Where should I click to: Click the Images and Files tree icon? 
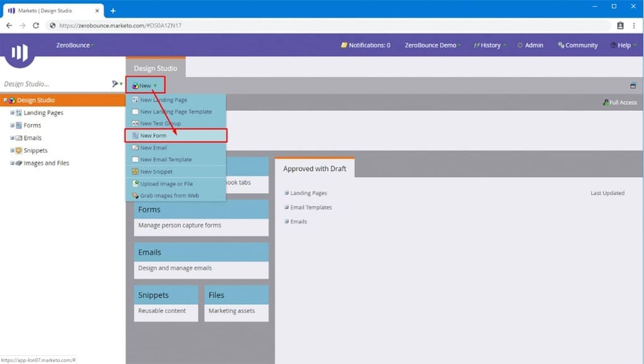click(19, 163)
